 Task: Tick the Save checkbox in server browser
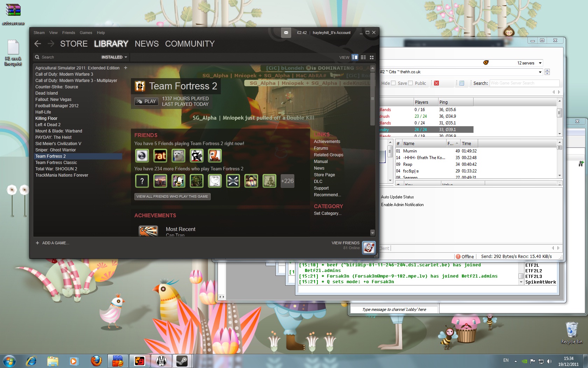(x=410, y=83)
